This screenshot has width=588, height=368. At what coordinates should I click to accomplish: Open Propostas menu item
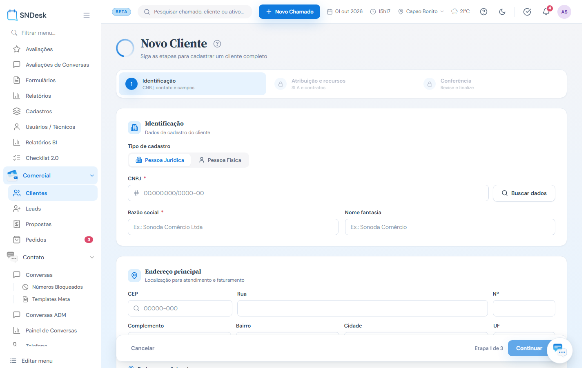pyautogui.click(x=53, y=224)
